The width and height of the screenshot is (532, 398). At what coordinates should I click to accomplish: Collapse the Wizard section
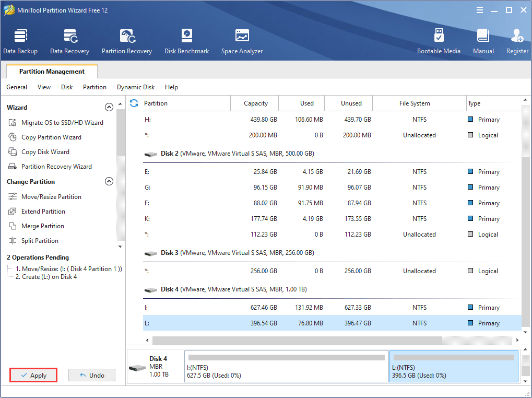(x=109, y=107)
